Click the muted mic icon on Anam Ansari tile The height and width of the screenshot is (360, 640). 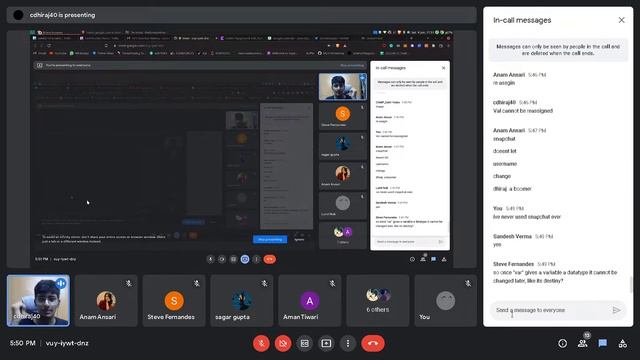(x=129, y=283)
